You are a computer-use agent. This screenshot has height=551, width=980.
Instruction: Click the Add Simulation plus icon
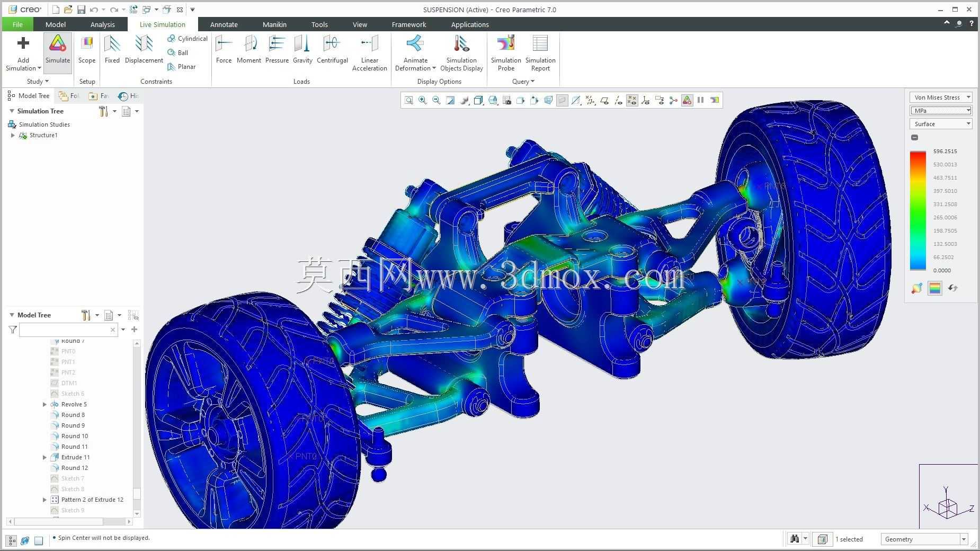[23, 43]
